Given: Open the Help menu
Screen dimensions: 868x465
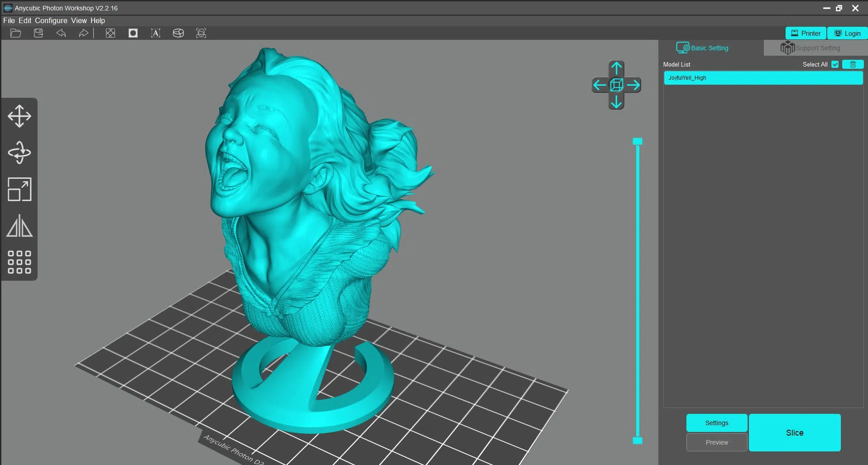Looking at the screenshot, I should 97,20.
